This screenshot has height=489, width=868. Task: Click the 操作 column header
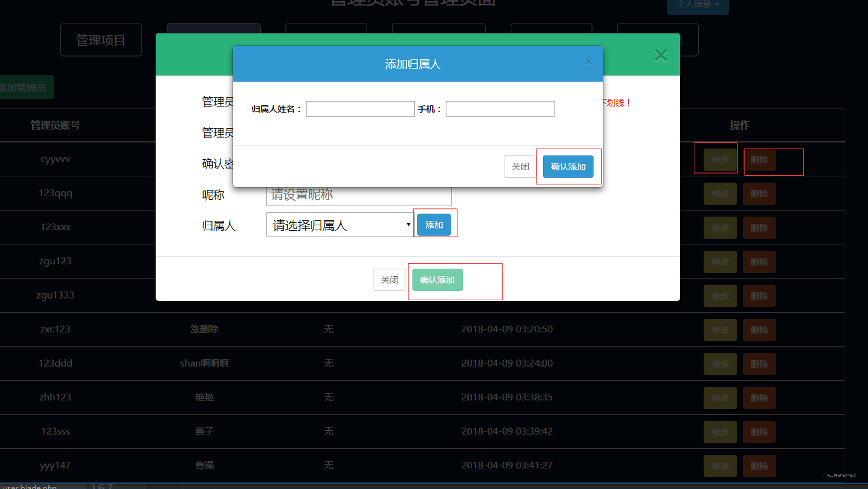click(740, 125)
